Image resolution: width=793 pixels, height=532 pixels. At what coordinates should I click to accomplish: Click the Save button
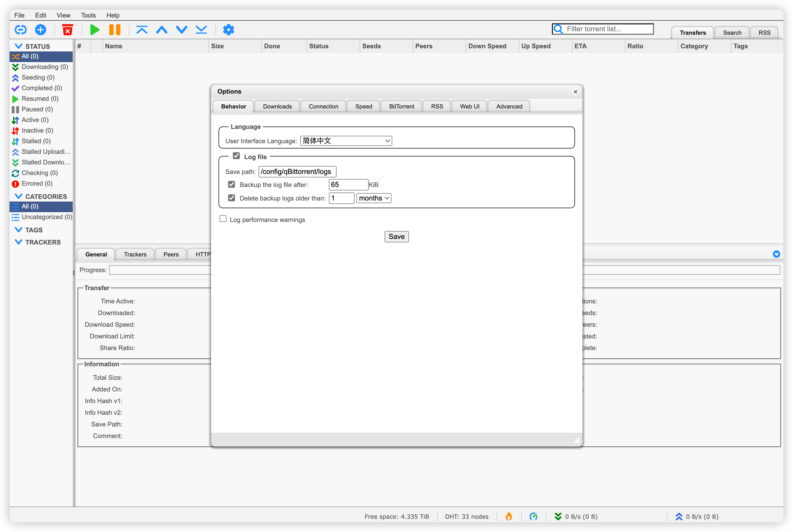396,237
